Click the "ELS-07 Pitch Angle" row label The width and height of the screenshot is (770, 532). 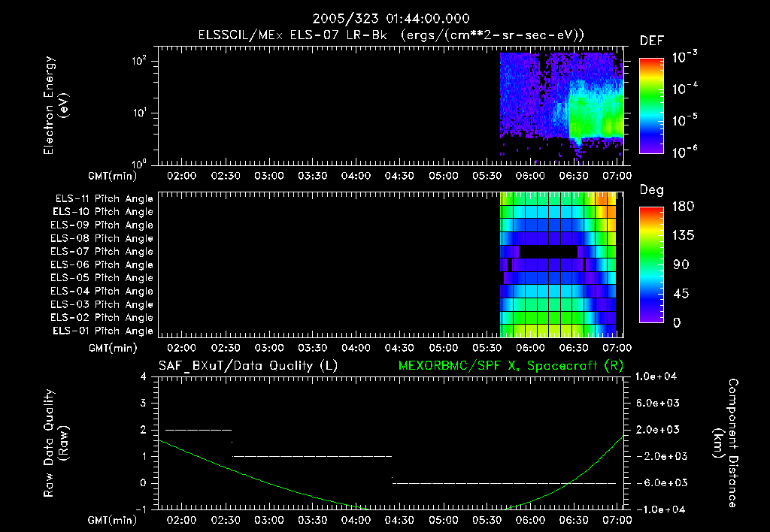pos(102,252)
